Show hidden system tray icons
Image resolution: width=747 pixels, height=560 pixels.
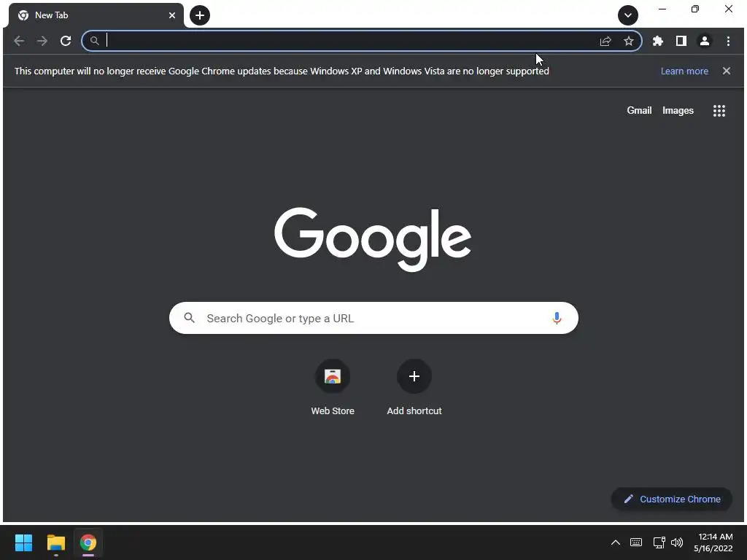click(616, 542)
